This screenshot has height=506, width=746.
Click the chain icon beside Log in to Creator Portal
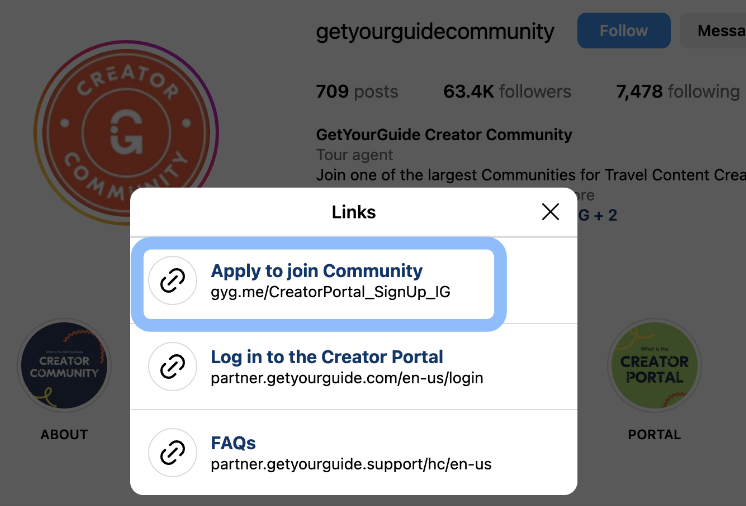tap(172, 366)
